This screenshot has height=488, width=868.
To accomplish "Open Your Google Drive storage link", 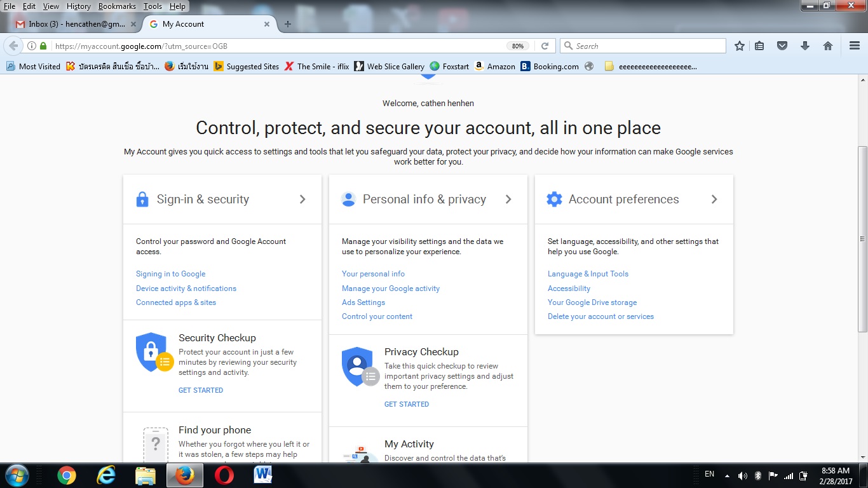I will coord(592,302).
